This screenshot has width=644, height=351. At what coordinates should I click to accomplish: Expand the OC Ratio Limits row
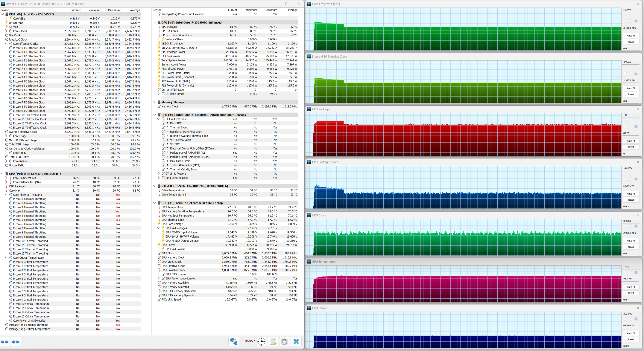point(158,94)
